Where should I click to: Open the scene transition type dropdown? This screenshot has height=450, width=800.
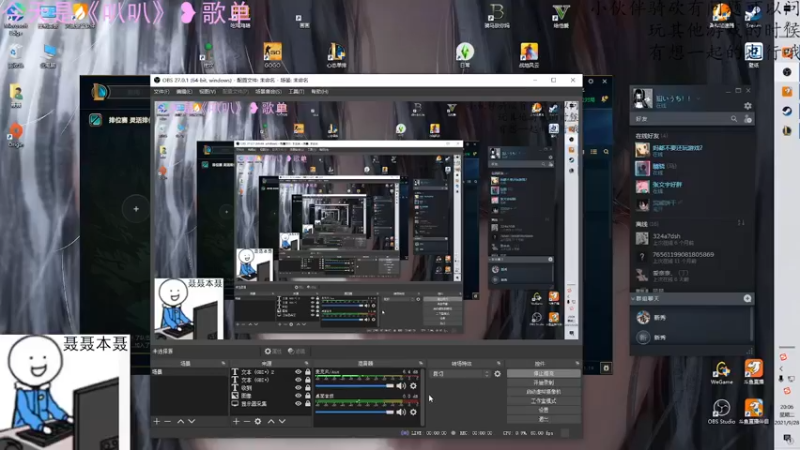click(461, 374)
